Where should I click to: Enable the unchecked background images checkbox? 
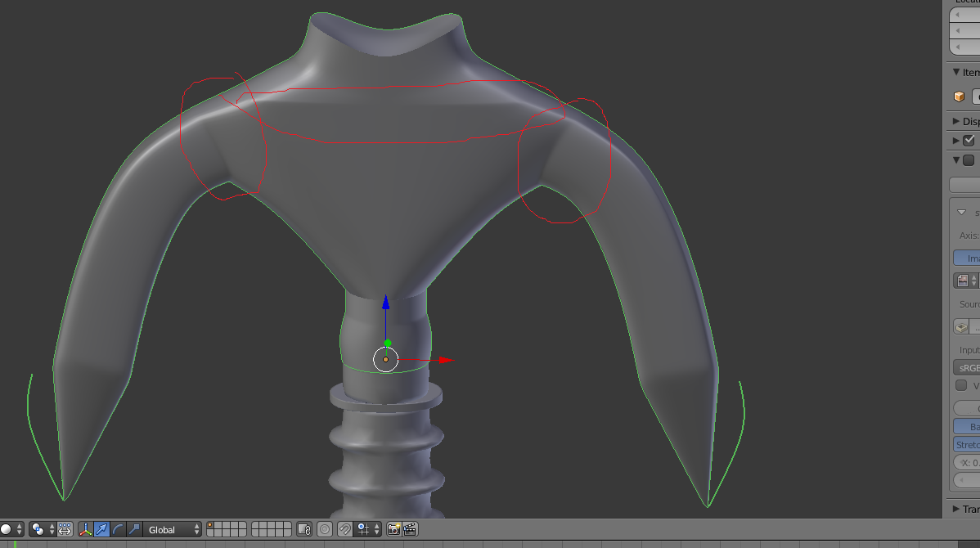click(969, 160)
